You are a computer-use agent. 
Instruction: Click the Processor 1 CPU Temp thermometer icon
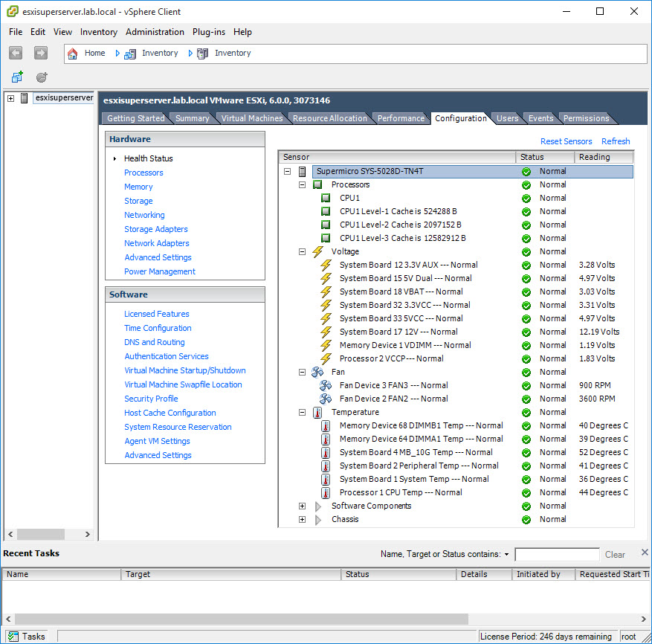(x=326, y=492)
